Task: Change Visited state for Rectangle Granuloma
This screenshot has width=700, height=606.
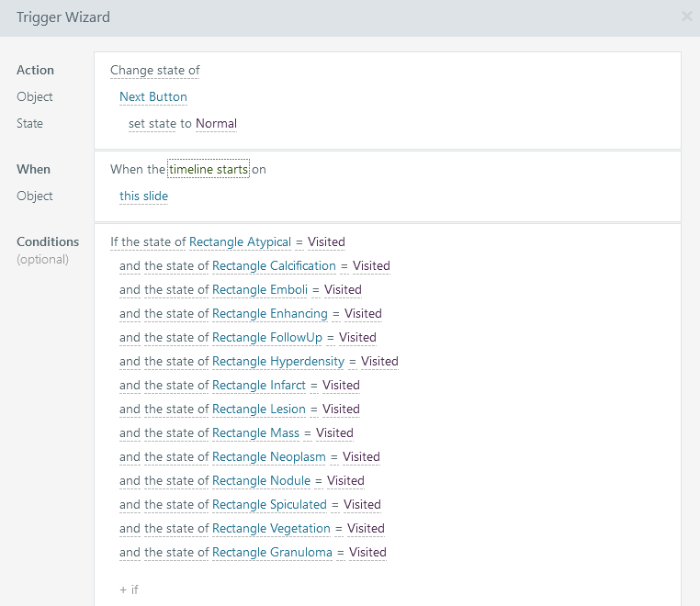Action: 367,553
